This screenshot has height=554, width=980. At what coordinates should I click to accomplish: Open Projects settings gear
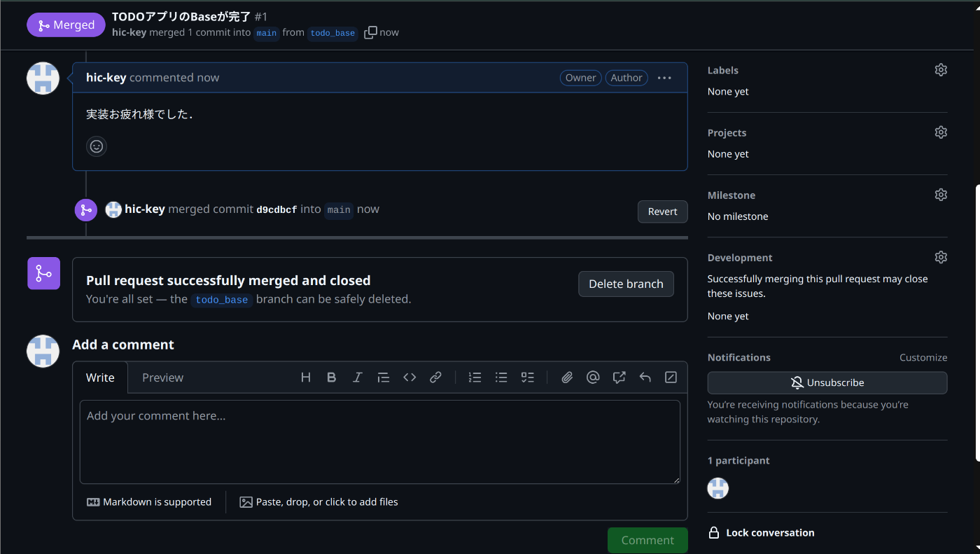pyautogui.click(x=941, y=132)
